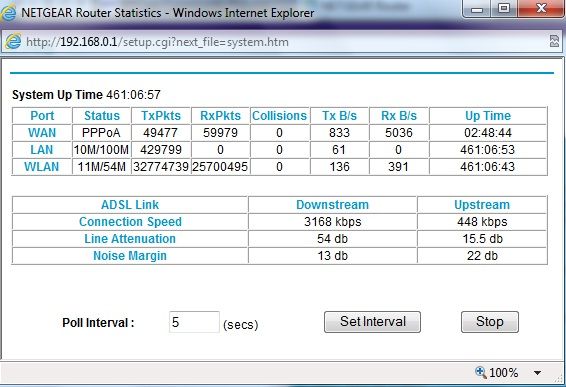This screenshot has width=566, height=387.
Task: Click inside the Poll Interval input field
Action: point(194,322)
